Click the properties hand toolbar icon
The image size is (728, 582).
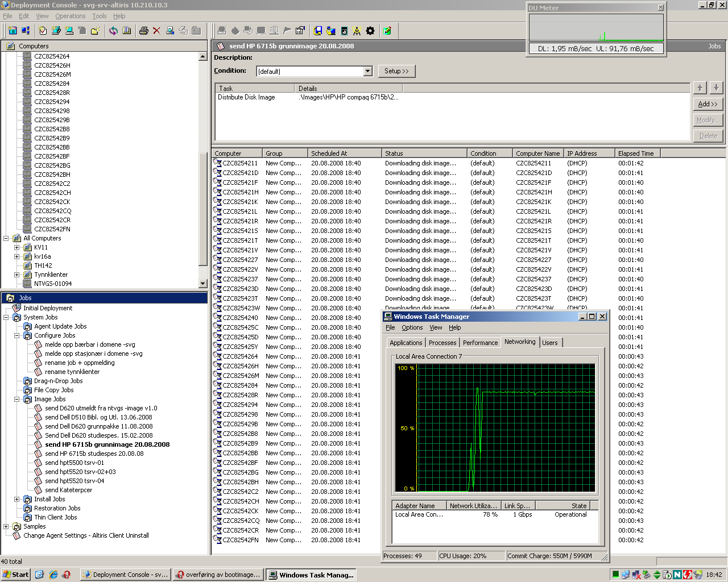300,31
